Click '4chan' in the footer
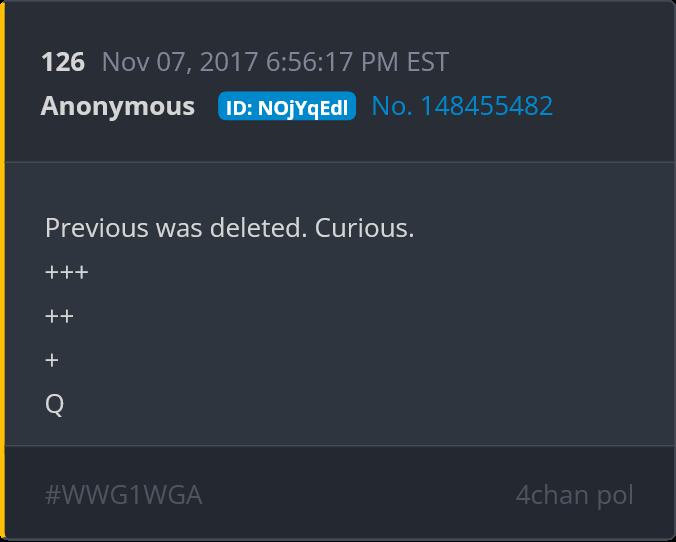 pyautogui.click(x=552, y=495)
